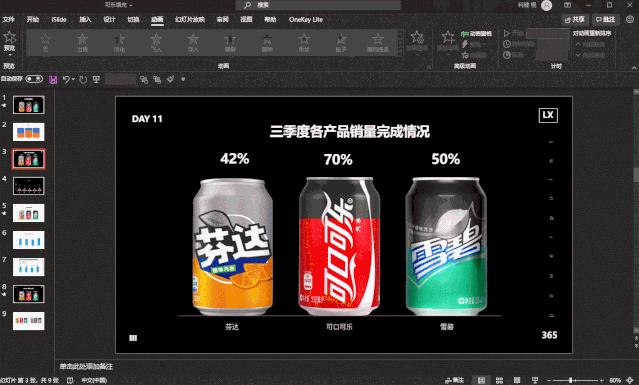639x385 pixels.
Task: Open the 视图 (View) ribbon tab
Action: point(246,20)
